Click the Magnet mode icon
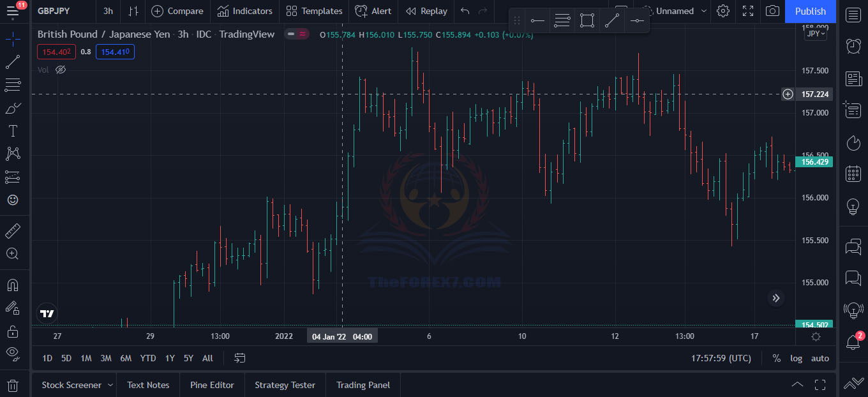Screen dimensions: 868x397 point(13,284)
